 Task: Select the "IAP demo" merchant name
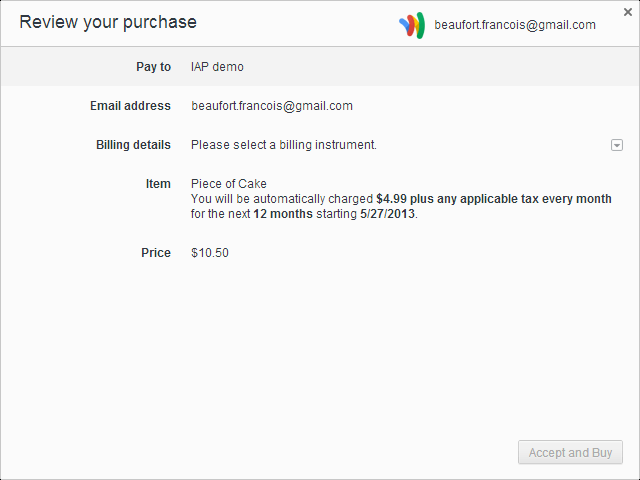(217, 67)
